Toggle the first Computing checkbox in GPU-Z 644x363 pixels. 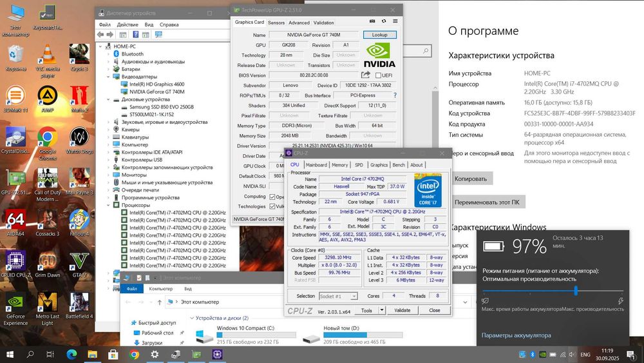point(272,197)
